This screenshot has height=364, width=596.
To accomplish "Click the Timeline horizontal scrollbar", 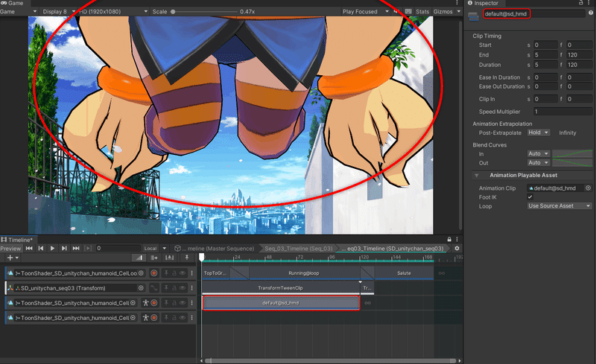I will click(x=330, y=360).
